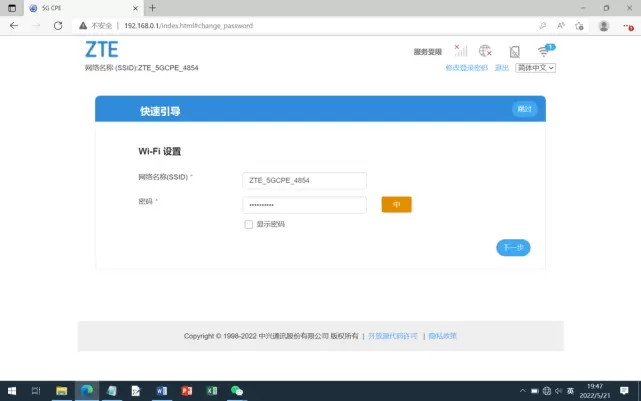Enable the 显示密码 checkbox

pyautogui.click(x=249, y=224)
